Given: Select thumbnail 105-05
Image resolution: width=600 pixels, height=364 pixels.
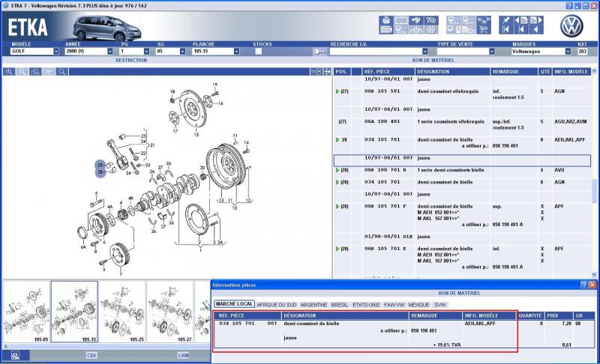Looking at the screenshot, I should click(26, 312).
